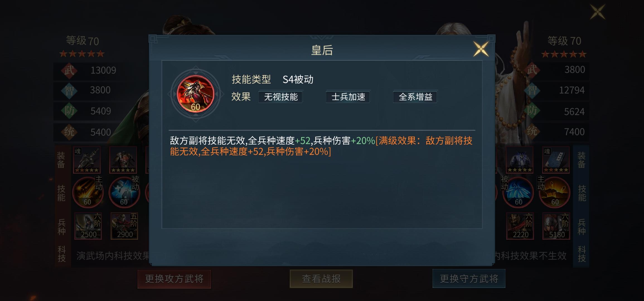
Task: Select attacker's 六阶 troop with 2500
Action: [x=88, y=226]
